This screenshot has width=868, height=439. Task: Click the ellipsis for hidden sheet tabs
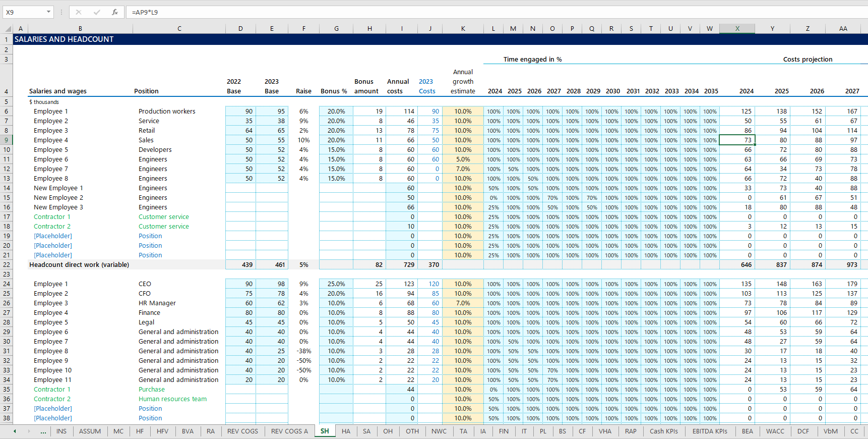43,431
